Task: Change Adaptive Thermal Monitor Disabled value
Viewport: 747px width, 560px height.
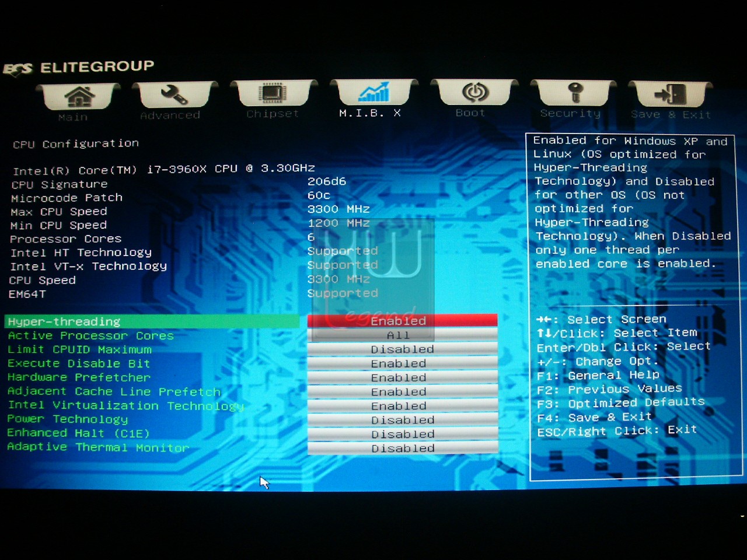Action: 402,448
